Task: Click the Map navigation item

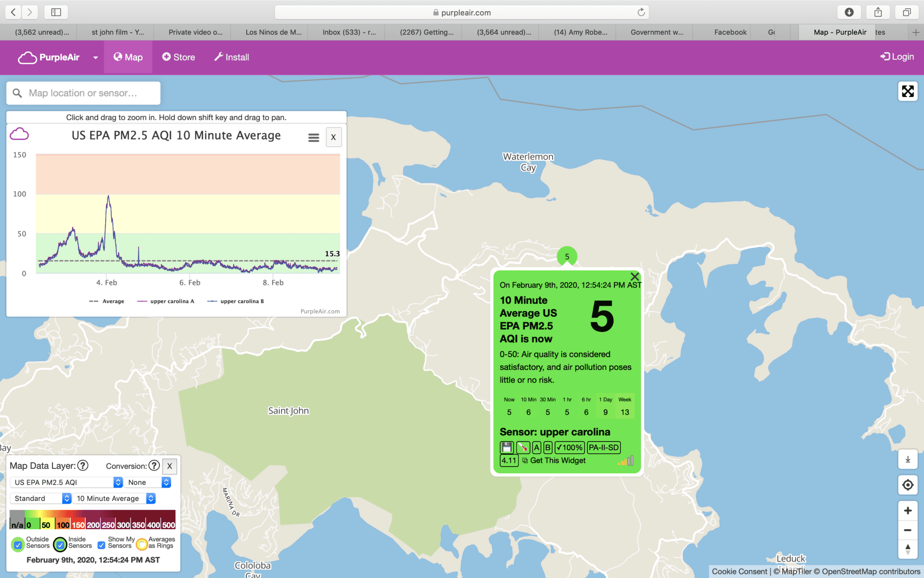Action: click(128, 57)
